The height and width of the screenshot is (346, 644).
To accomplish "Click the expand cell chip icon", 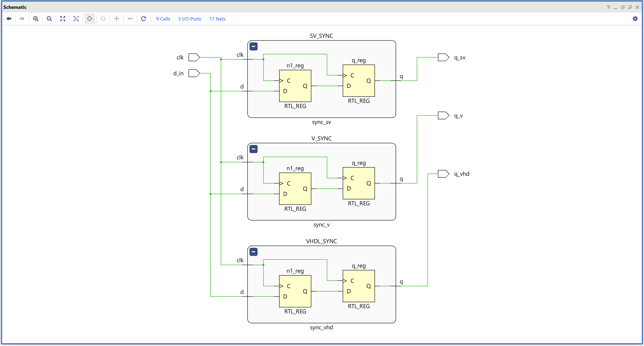I will (103, 19).
